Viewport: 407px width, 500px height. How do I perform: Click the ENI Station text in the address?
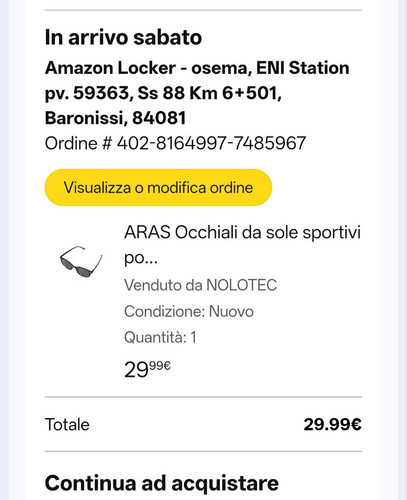(303, 68)
